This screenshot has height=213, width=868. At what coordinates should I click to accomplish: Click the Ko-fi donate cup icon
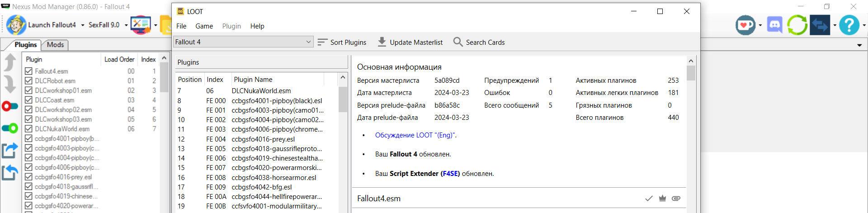[x=745, y=25]
